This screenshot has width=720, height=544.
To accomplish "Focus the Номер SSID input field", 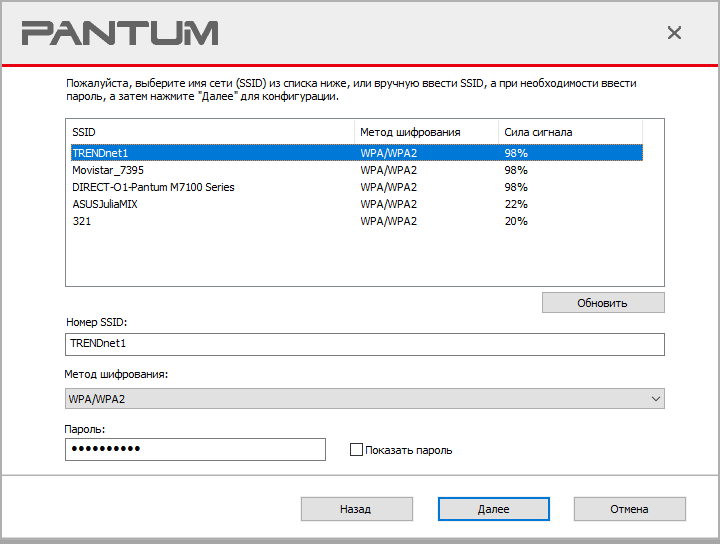I will [365, 344].
